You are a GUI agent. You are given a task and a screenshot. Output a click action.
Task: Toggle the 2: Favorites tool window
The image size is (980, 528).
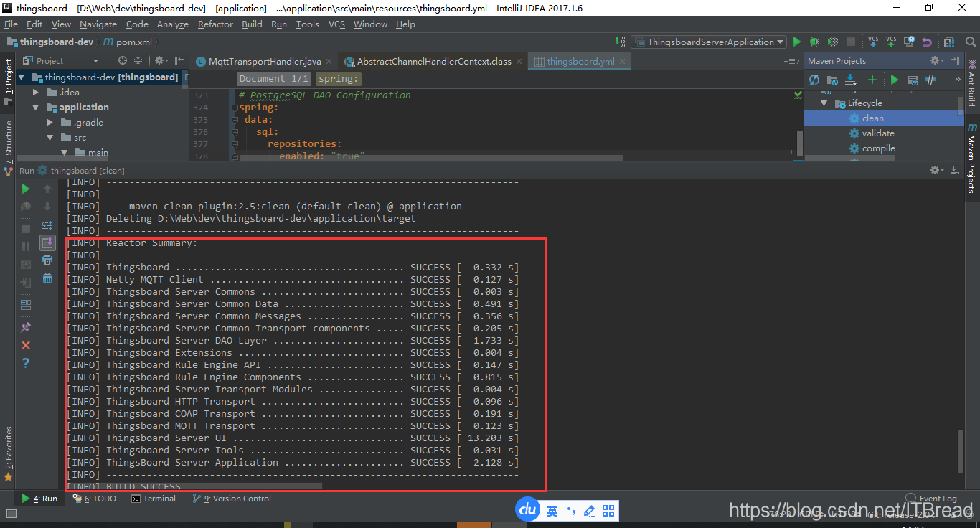(8, 452)
